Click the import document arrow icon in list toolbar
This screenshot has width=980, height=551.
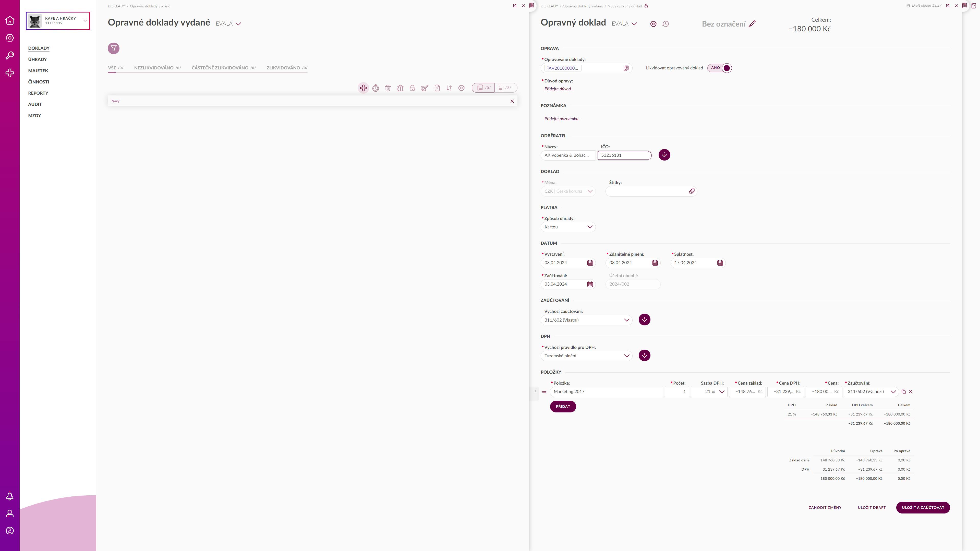pos(437,88)
